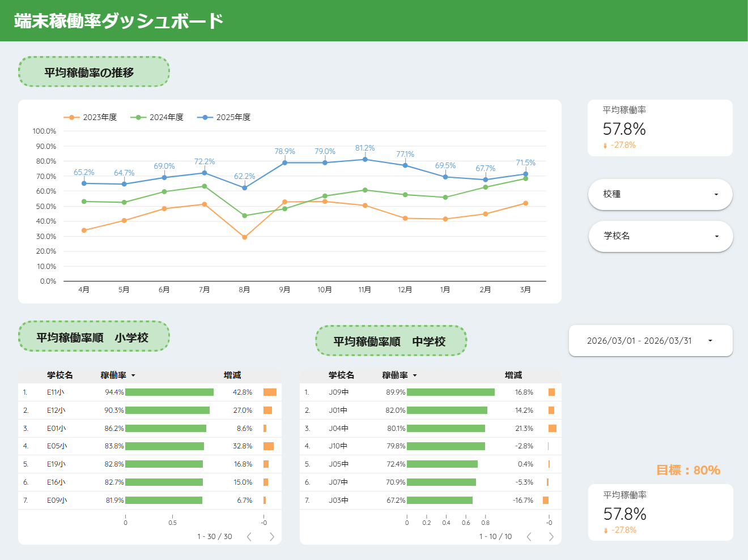Sort junior high table by 増減 column
Image resolution: width=748 pixels, height=560 pixels.
(513, 375)
